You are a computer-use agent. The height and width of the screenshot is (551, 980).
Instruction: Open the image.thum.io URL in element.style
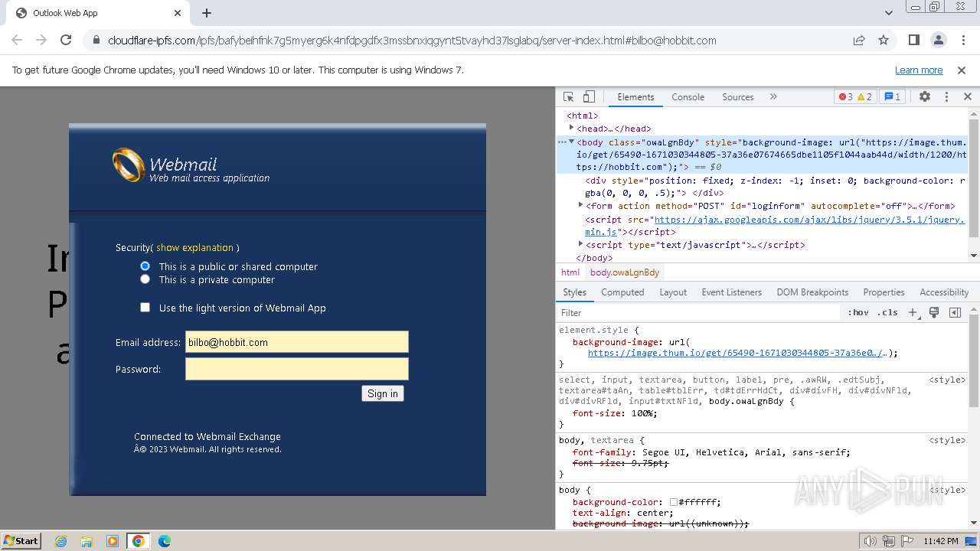[x=737, y=353]
